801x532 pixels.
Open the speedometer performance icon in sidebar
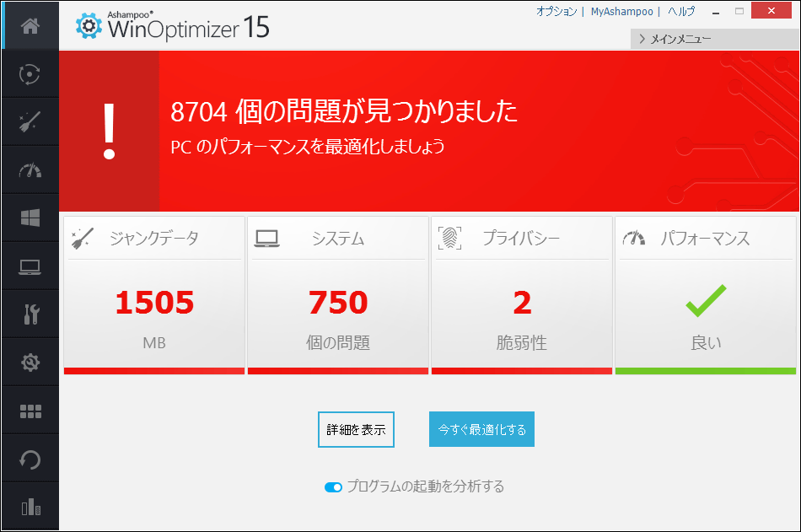click(30, 170)
